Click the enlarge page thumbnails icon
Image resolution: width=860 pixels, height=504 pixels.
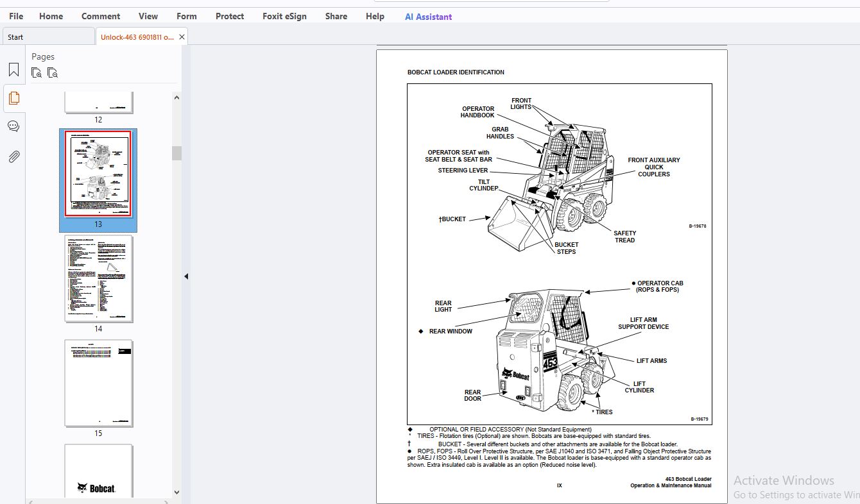click(37, 72)
